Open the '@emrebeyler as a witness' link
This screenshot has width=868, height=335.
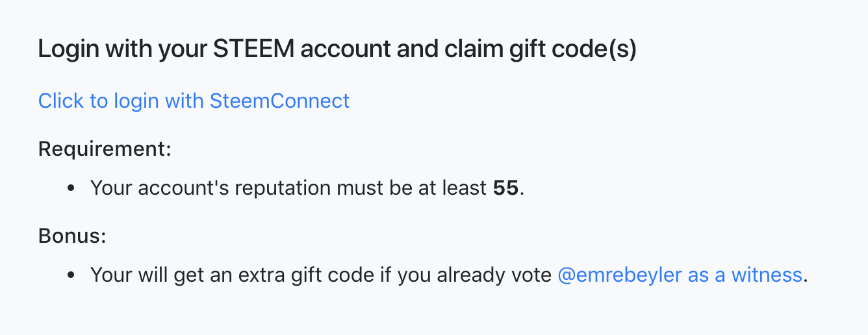tap(680, 275)
